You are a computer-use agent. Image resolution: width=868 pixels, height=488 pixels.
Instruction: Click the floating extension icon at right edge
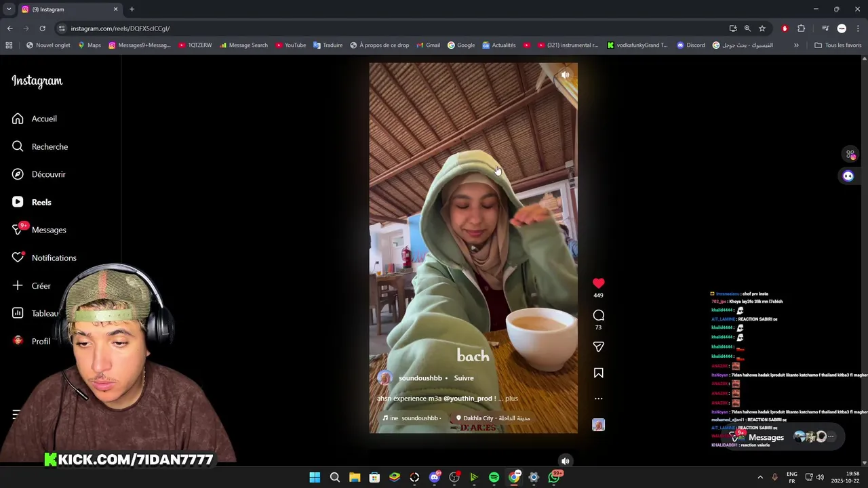click(x=850, y=155)
